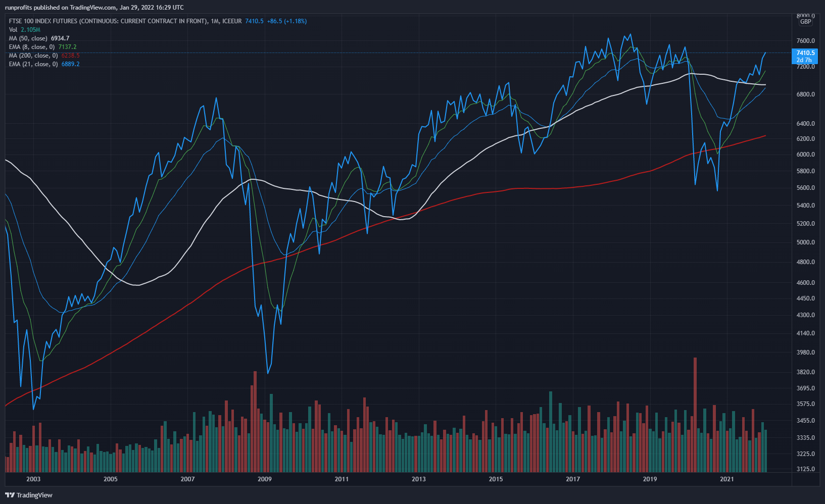This screenshot has width=825, height=504.
Task: Click the 7600.0 level on price axis
Action: (805, 41)
